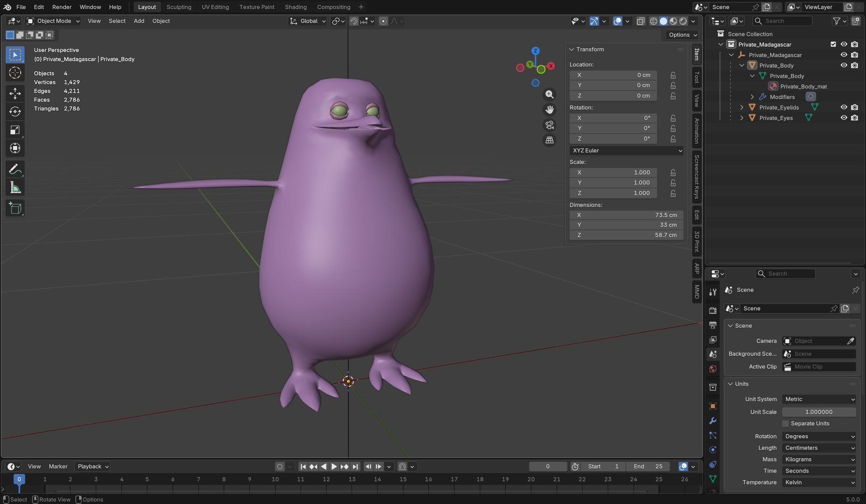866x504 pixels.
Task: Switch to Sculpting workspace tab
Action: pyautogui.click(x=179, y=7)
